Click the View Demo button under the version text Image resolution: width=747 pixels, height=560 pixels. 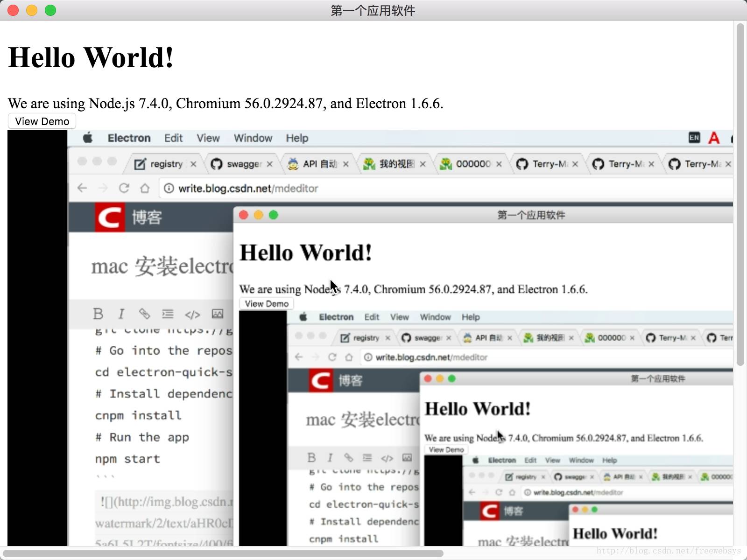(42, 121)
